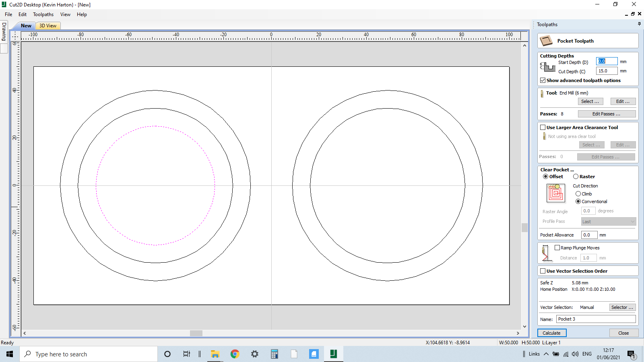
Task: Click the canvas scroll left arrow
Action: click(25, 333)
